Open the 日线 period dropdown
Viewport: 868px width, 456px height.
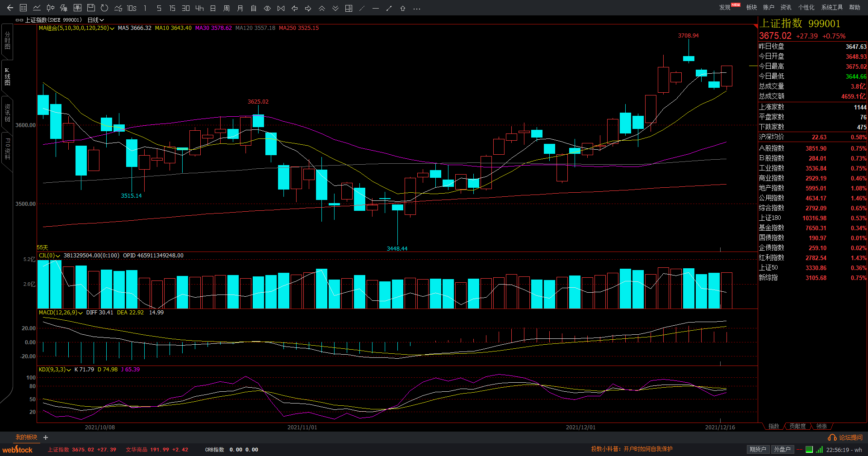95,20
